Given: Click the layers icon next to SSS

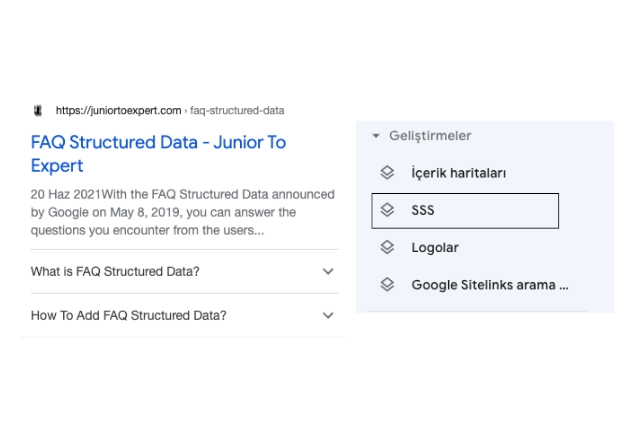Looking at the screenshot, I should point(387,211).
